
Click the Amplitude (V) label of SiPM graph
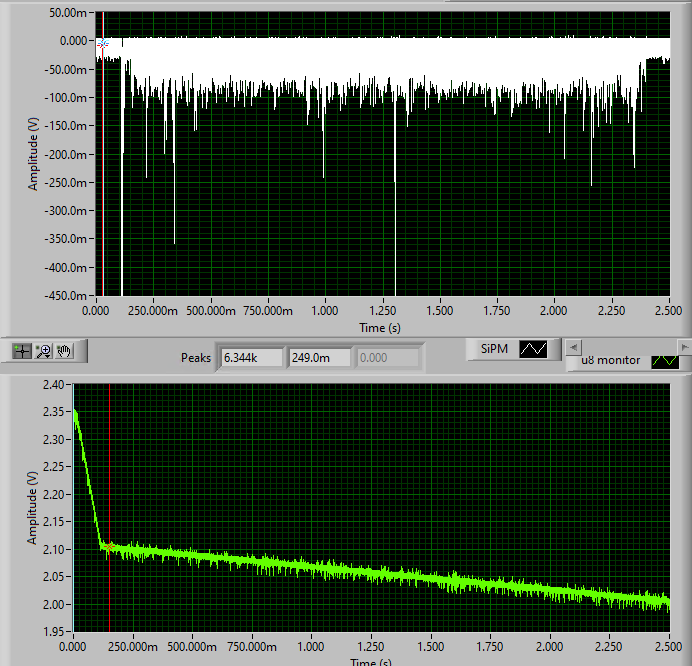click(33, 154)
